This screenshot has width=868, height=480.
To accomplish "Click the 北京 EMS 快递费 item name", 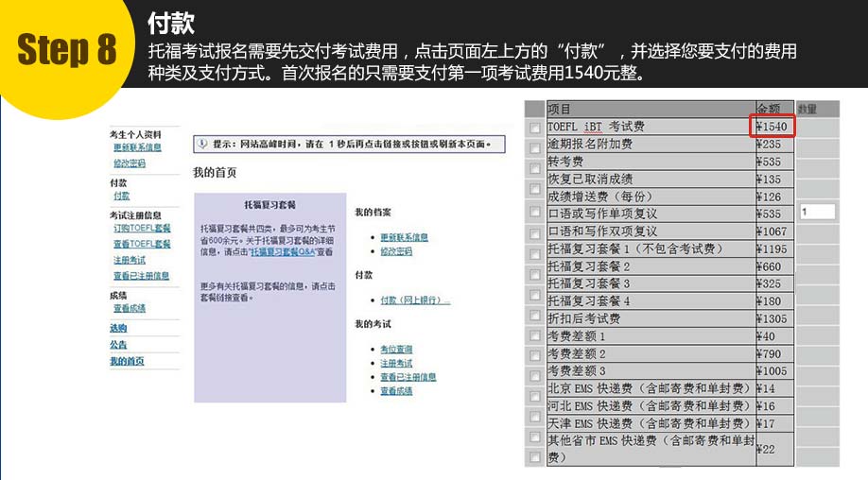I will coord(651,388).
